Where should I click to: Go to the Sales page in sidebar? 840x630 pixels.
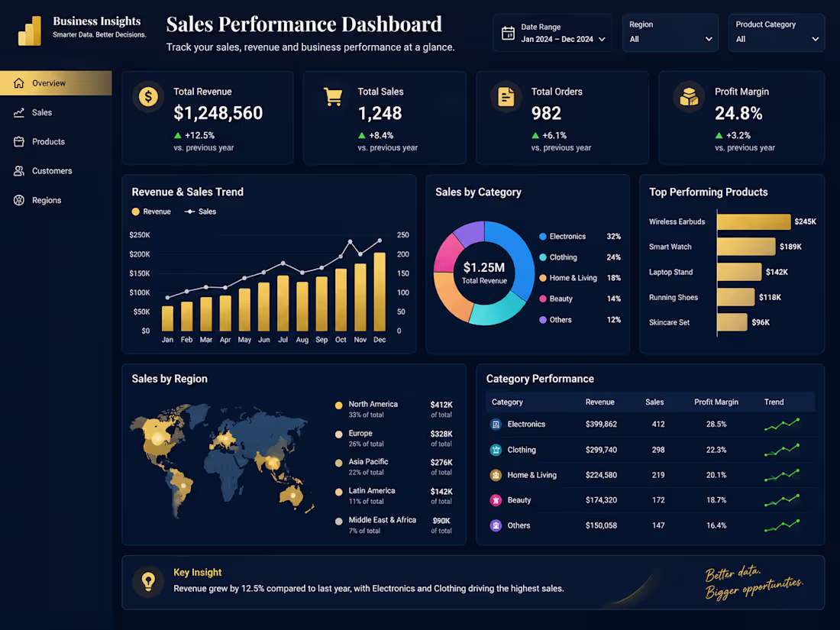56,112
